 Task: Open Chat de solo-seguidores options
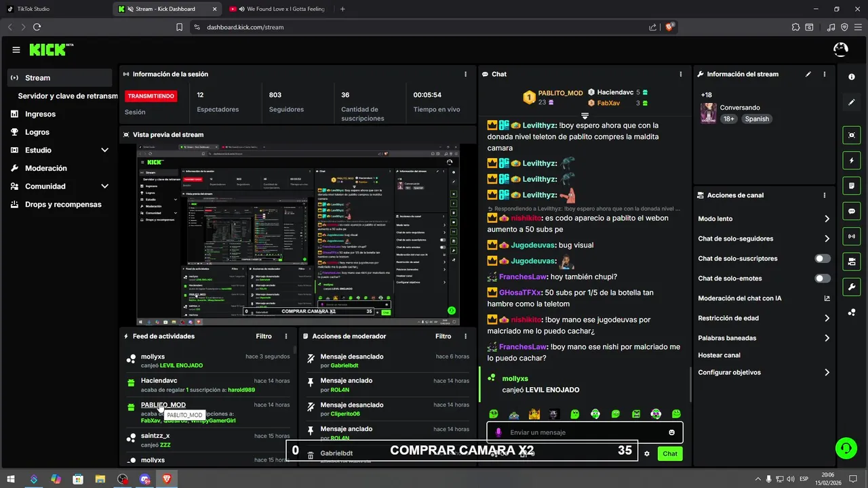click(x=764, y=239)
